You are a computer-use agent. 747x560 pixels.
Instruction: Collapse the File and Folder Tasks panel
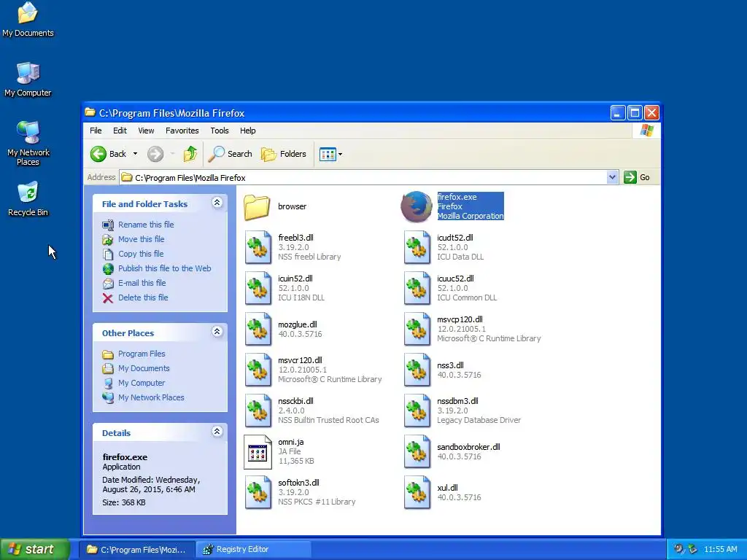point(217,203)
